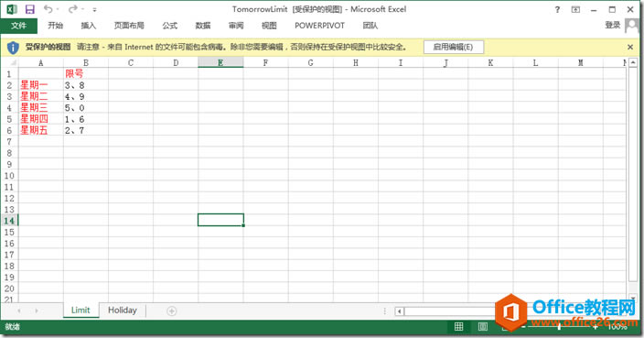
Task: Select column L header
Action: [x=535, y=63]
